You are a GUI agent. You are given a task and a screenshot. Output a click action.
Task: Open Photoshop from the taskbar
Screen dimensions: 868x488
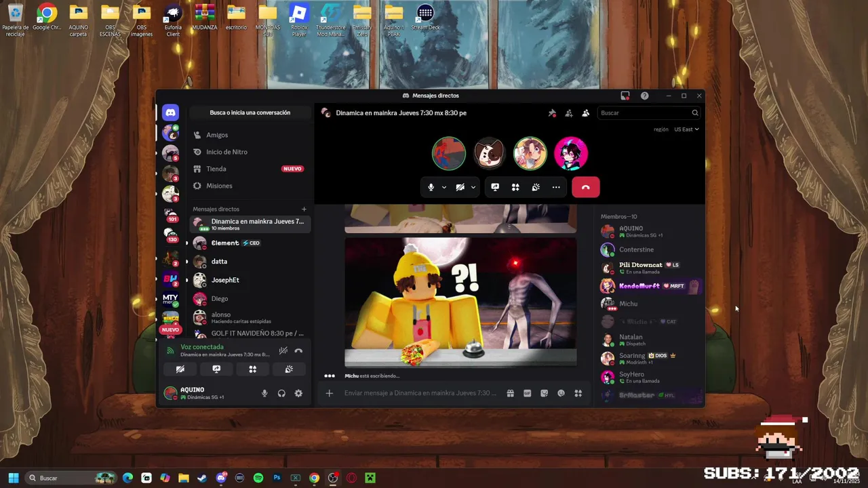(277, 478)
